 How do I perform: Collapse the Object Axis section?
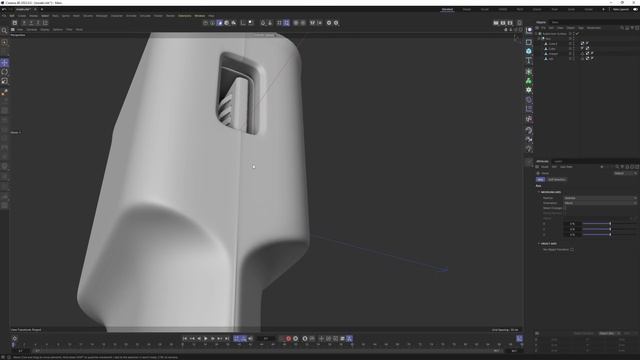tap(539, 244)
